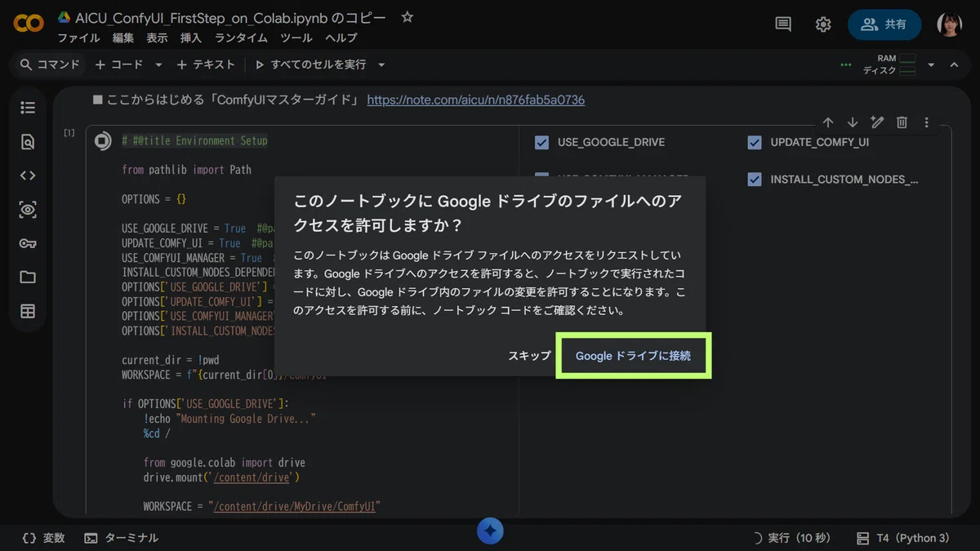Collapse the header with the chevron up
Viewport: 980px width, 551px height.
click(x=954, y=64)
